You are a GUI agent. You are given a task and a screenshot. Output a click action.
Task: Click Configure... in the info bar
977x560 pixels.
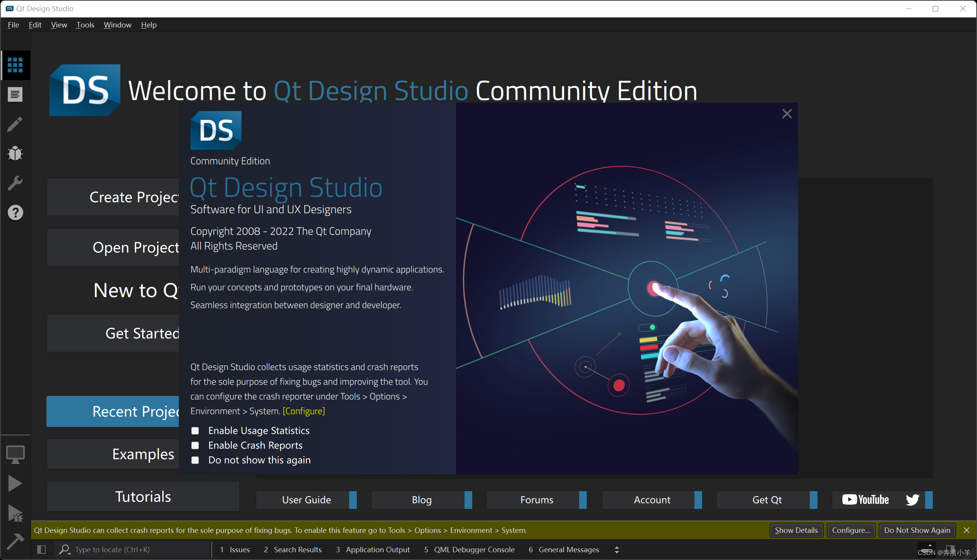tap(851, 530)
